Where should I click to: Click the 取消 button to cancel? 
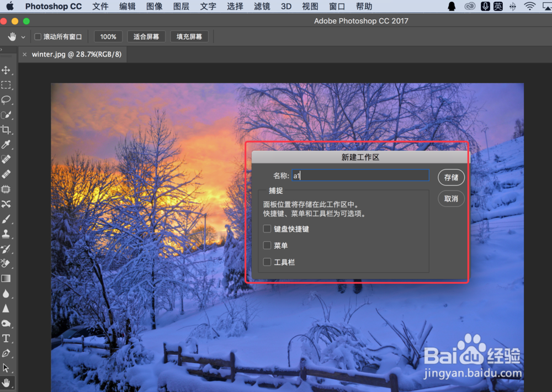tap(450, 198)
